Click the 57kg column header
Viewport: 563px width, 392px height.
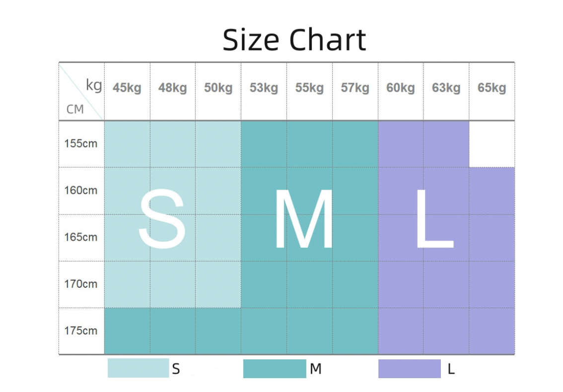click(x=355, y=88)
